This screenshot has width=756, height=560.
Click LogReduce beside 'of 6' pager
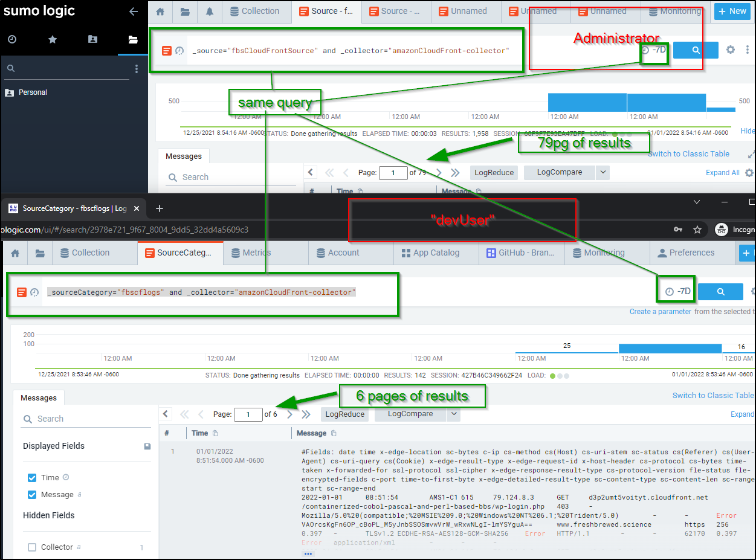coord(344,414)
